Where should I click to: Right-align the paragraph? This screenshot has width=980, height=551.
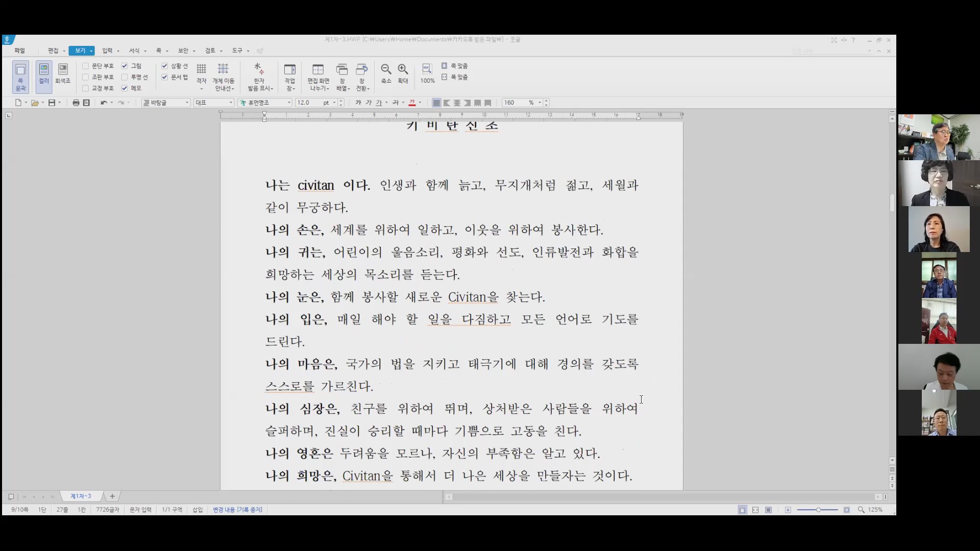(467, 103)
